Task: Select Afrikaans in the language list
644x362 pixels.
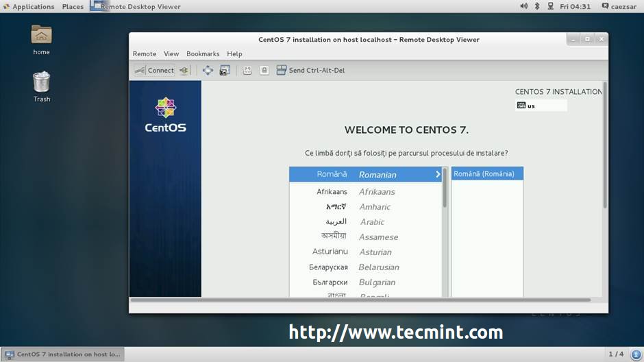Action: pos(366,191)
